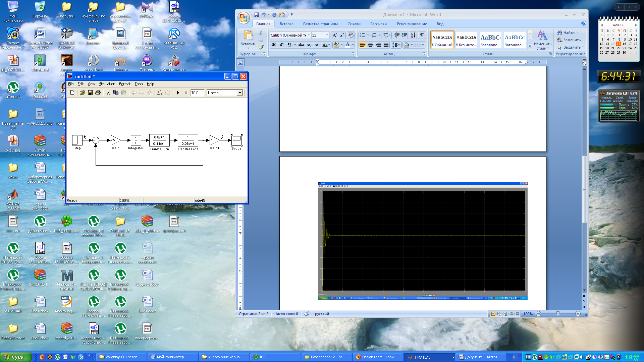The height and width of the screenshot is (362, 644).
Task: Toggle subscript formatting in Word
Action: pos(309,45)
